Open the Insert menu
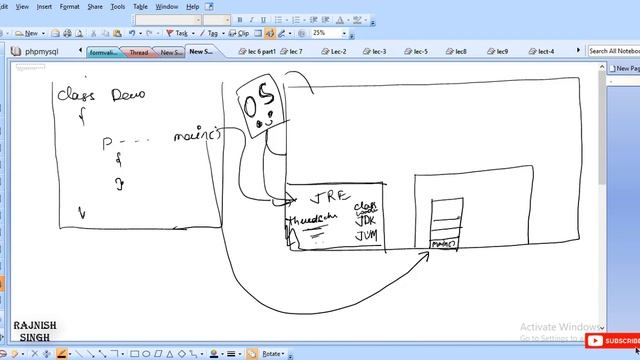Screen dimensions: 640x360 click(44, 7)
